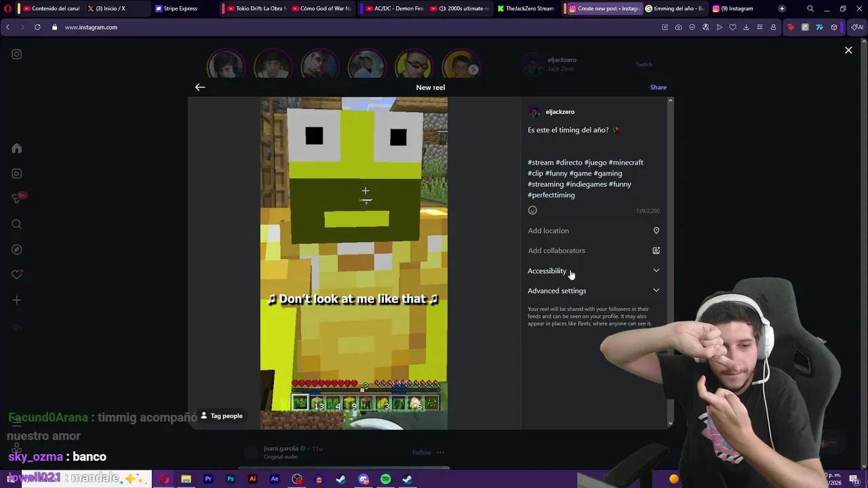Screen dimensions: 868x488
Task: Switch to the TheJackZero Stream tab
Action: click(x=527, y=9)
